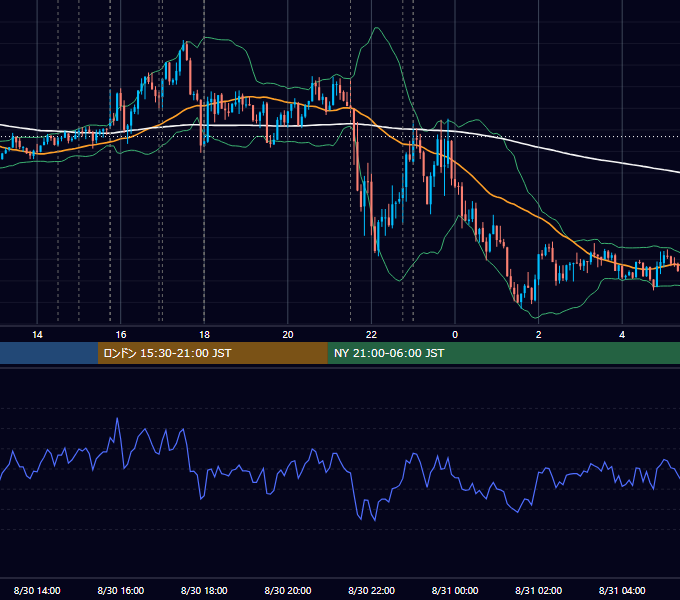680x600 pixels.
Task: Click the 8/30 22:00 oscillator time label
Action: click(371, 590)
